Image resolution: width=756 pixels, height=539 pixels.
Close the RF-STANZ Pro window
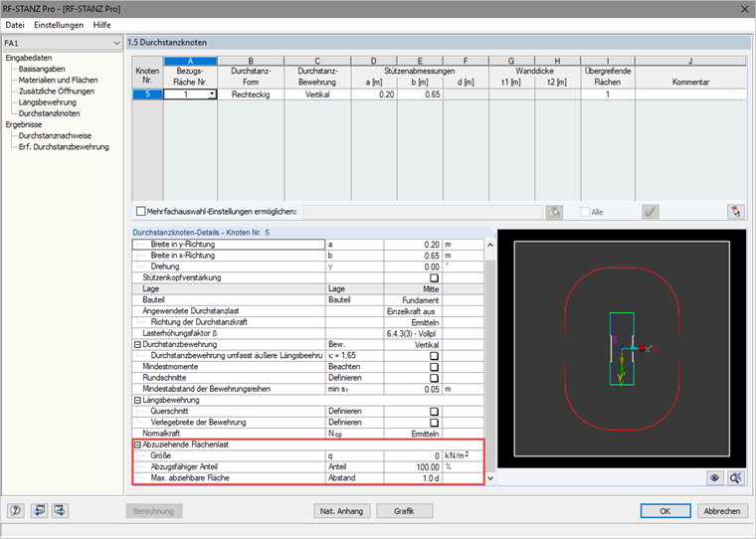coord(745,9)
